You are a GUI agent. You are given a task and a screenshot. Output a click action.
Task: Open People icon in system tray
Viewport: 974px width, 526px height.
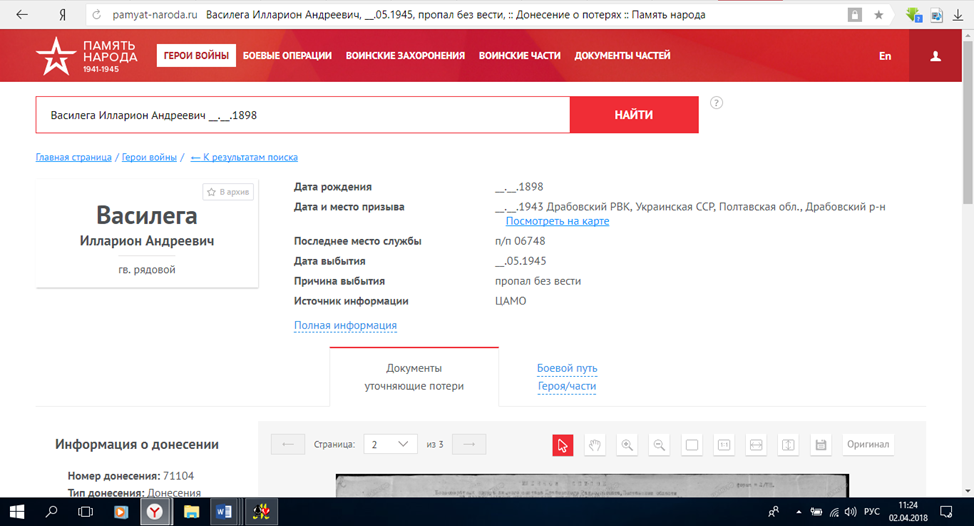click(773, 512)
